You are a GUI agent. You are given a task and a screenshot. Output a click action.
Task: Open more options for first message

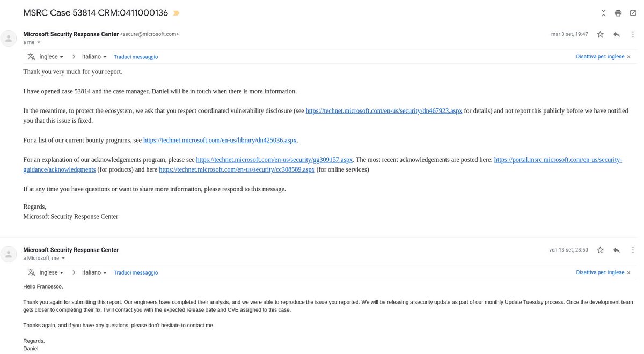point(633,34)
